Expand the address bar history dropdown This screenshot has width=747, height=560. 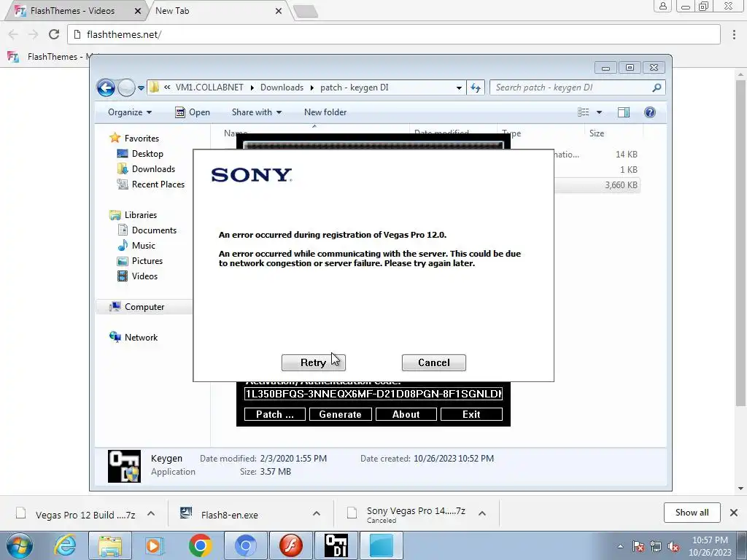459,88
